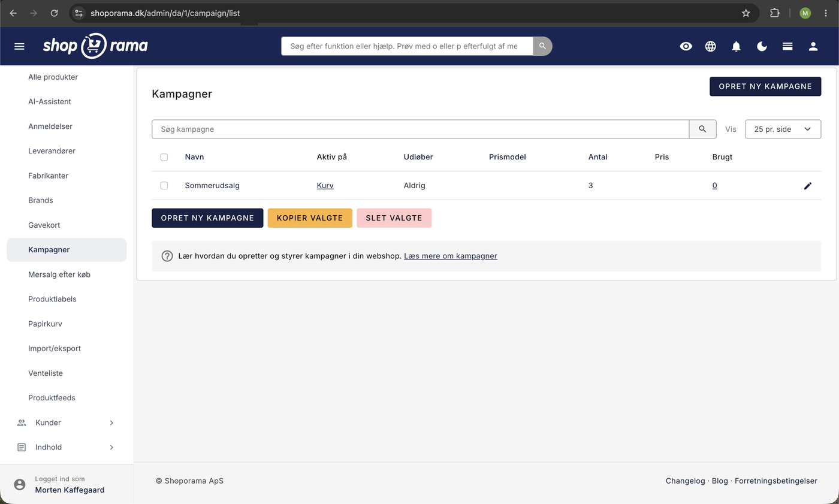This screenshot has height=504, width=839.
Task: Open the globe language icon
Action: tap(711, 46)
